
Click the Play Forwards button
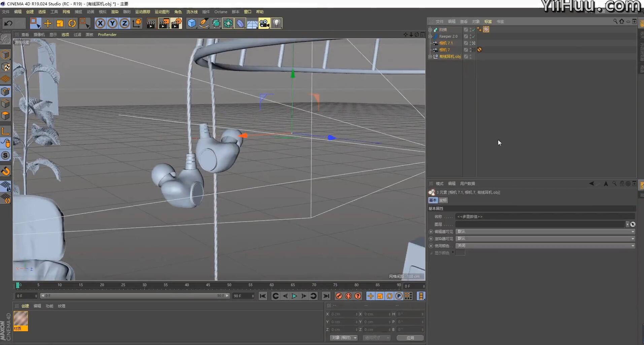click(294, 296)
